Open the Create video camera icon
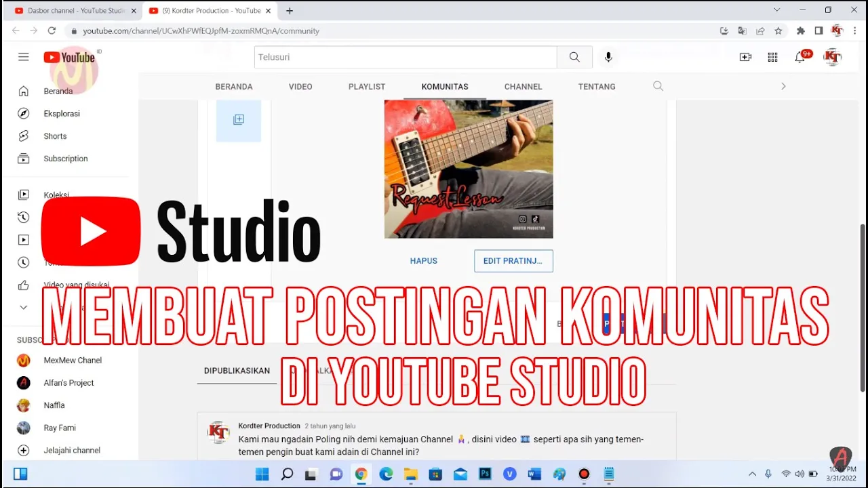868x488 pixels. tap(745, 57)
